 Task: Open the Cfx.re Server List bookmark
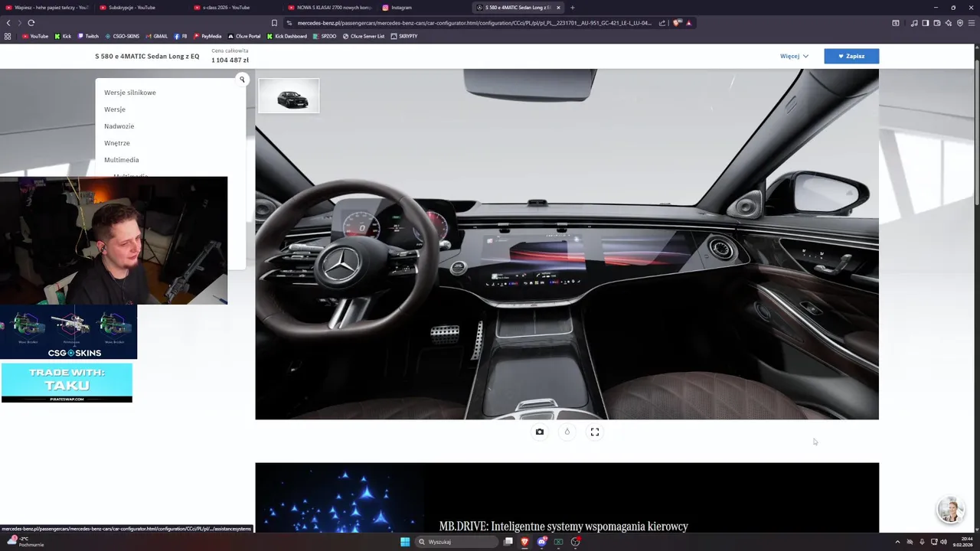(364, 36)
